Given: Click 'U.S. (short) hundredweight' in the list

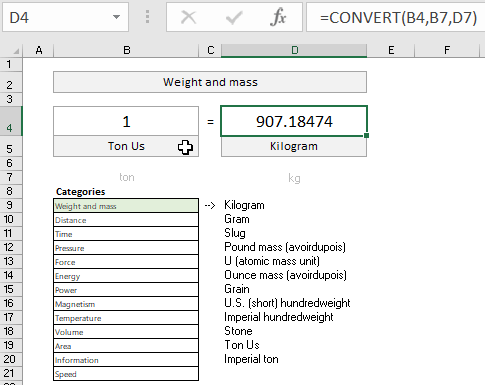Looking at the screenshot, I should tap(287, 303).
